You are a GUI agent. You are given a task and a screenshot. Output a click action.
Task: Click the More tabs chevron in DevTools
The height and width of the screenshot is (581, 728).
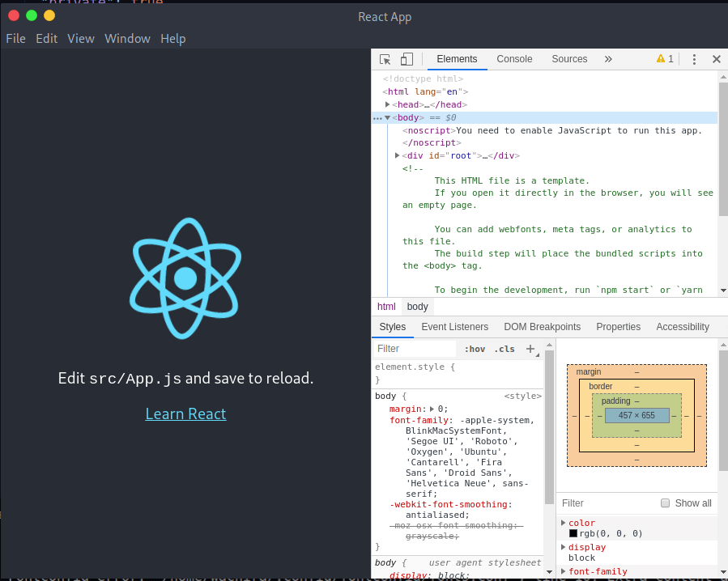[x=608, y=59]
